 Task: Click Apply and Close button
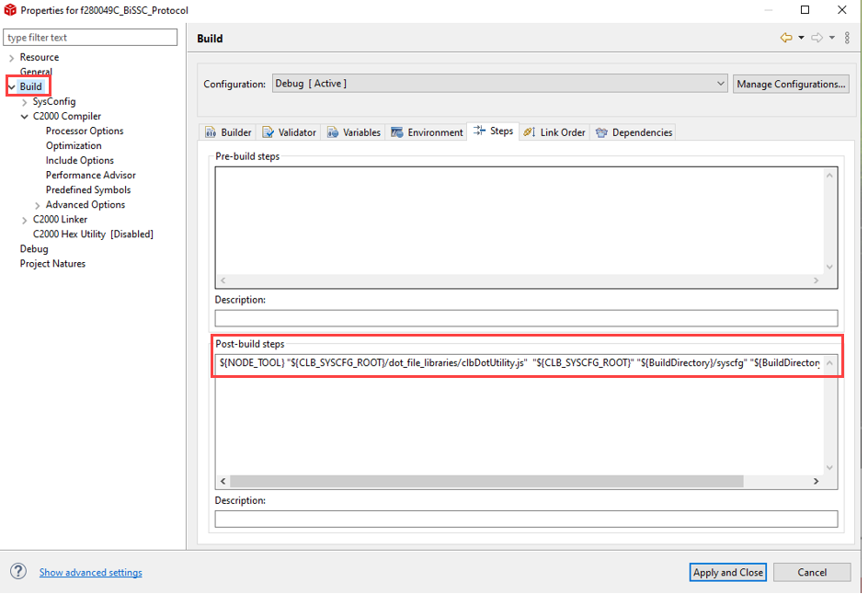click(x=727, y=572)
